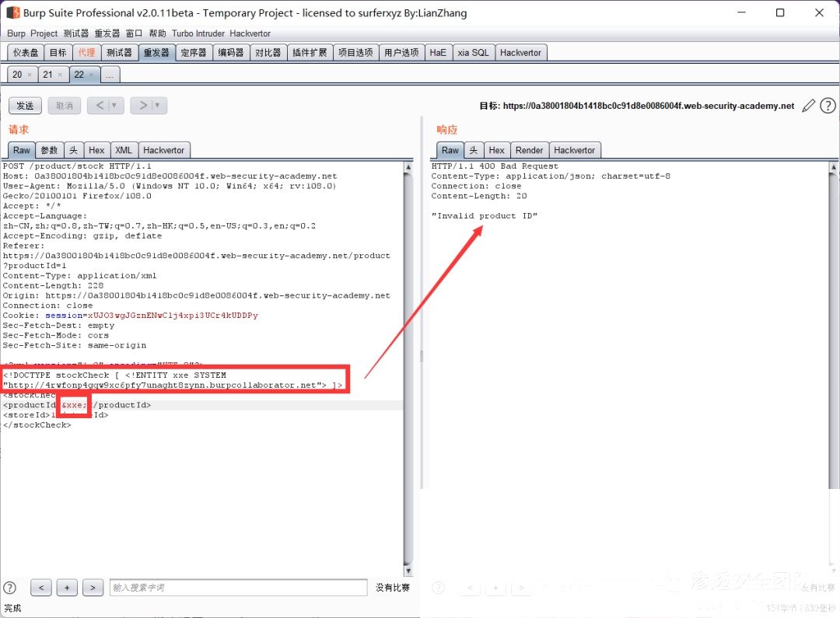Switch to the xia SQL tab
This screenshot has height=618, width=840.
pyautogui.click(x=473, y=53)
